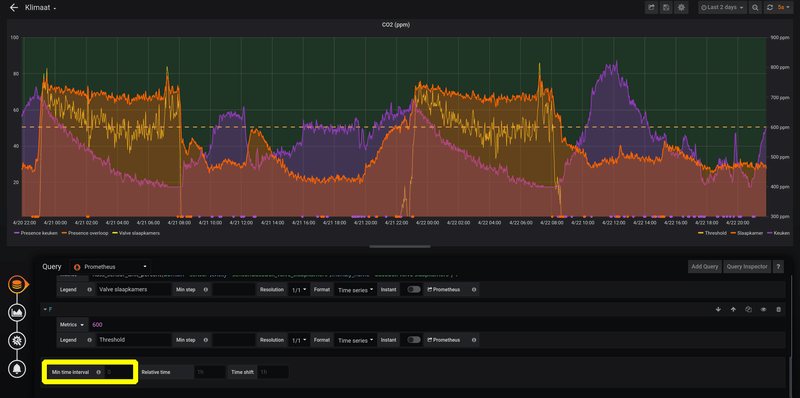Toggle Instant switch in Threshold row
The width and height of the screenshot is (800, 398).
point(414,340)
